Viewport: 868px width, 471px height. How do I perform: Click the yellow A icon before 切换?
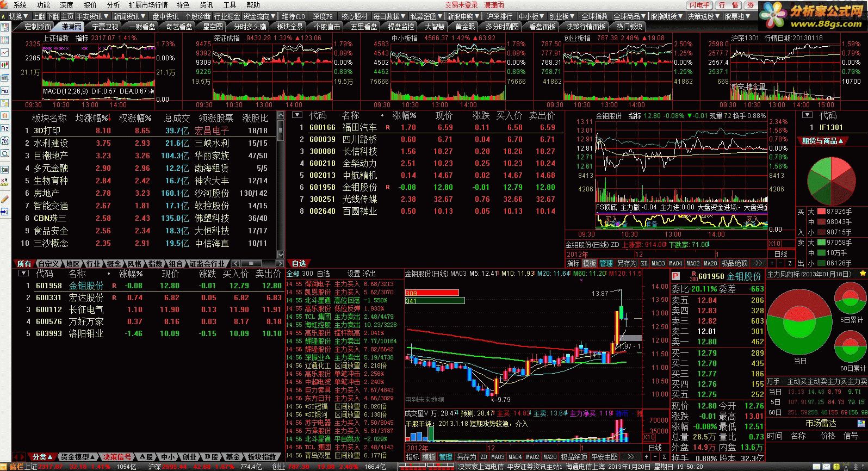pos(4,16)
